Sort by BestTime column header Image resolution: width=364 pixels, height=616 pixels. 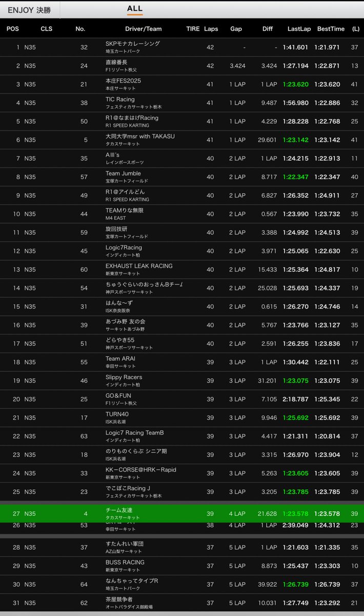pos(331,29)
